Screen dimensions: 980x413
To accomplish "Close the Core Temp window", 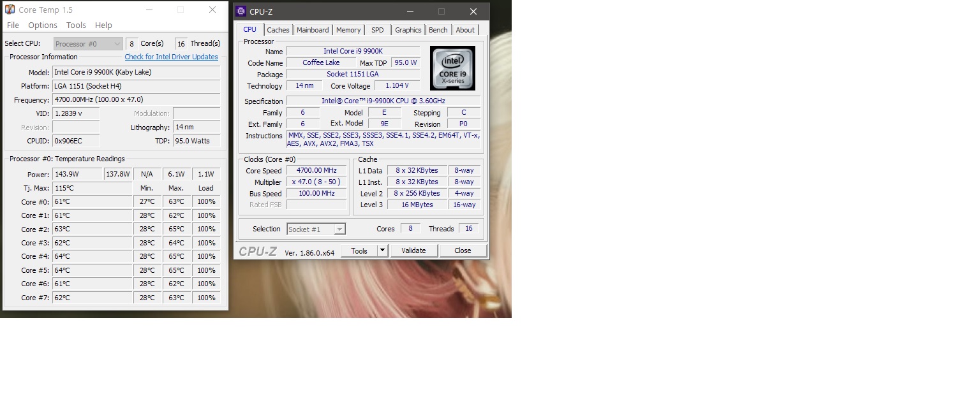I will (212, 10).
